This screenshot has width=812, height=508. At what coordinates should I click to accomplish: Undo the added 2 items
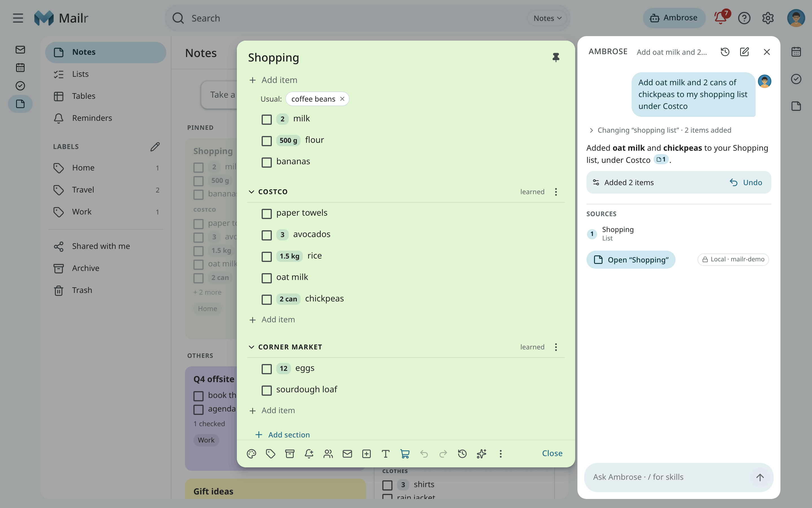(746, 182)
